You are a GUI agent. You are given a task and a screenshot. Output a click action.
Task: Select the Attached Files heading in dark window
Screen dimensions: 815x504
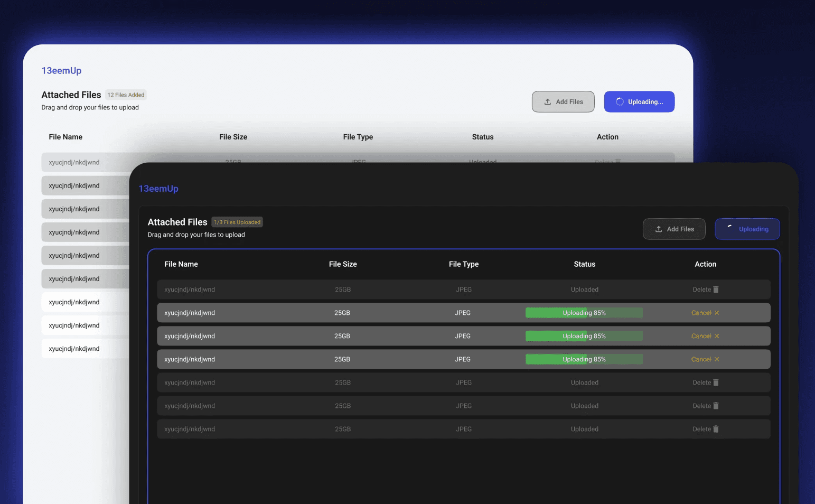click(177, 222)
